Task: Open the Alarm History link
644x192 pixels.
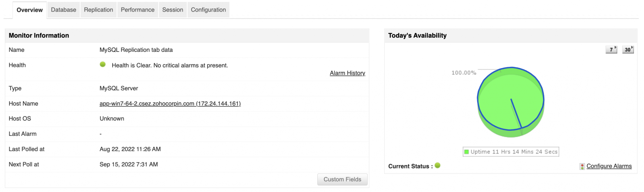Action: coord(347,73)
